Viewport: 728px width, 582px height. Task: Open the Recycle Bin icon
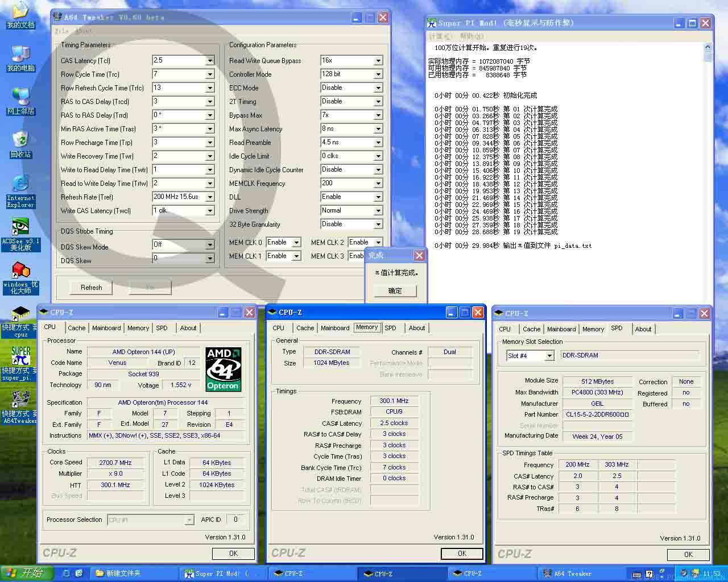[20, 144]
